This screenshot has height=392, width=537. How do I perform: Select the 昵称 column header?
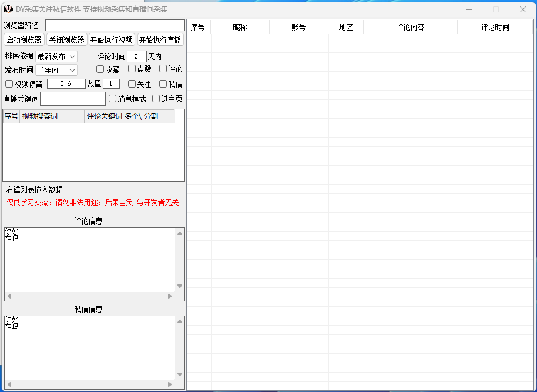click(x=240, y=27)
